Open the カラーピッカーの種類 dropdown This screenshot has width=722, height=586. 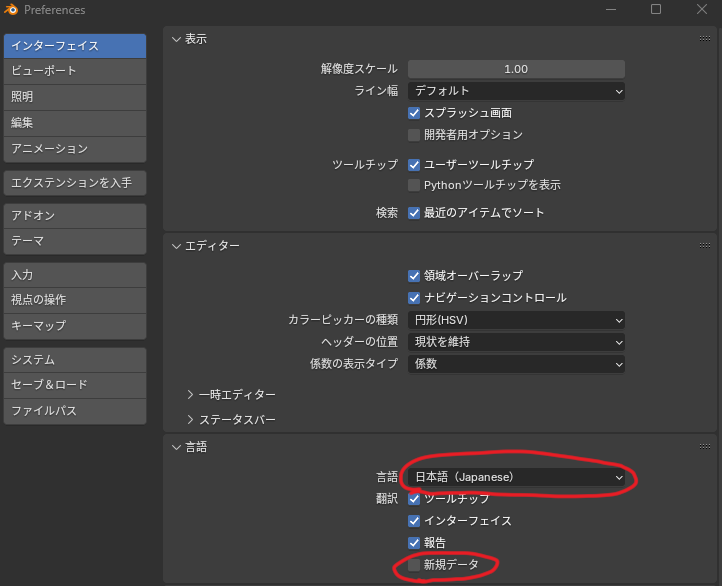516,320
